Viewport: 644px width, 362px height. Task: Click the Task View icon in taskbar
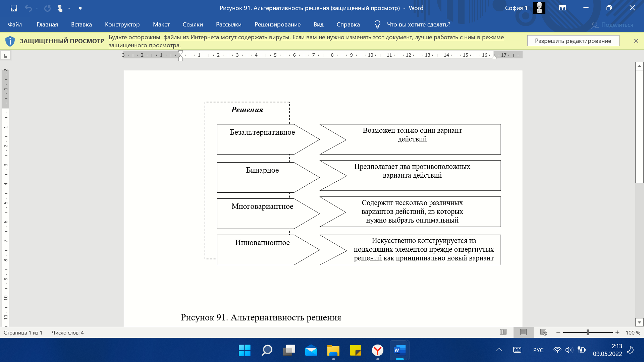pyautogui.click(x=289, y=351)
